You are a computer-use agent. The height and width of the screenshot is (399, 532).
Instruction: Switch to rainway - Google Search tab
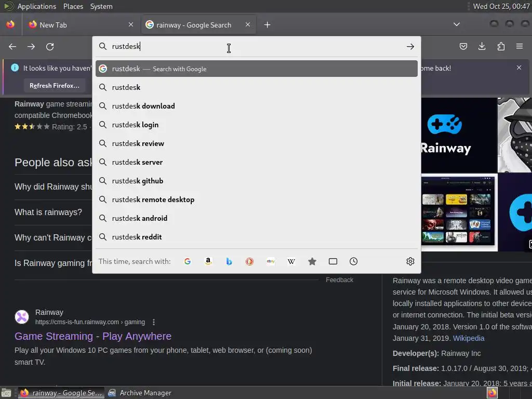coord(198,25)
